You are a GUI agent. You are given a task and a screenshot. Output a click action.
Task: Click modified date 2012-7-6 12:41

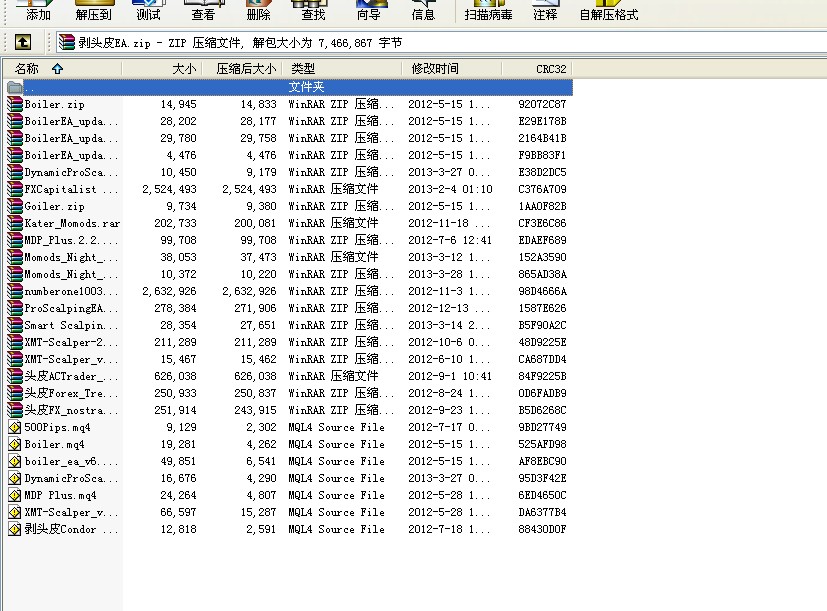450,240
